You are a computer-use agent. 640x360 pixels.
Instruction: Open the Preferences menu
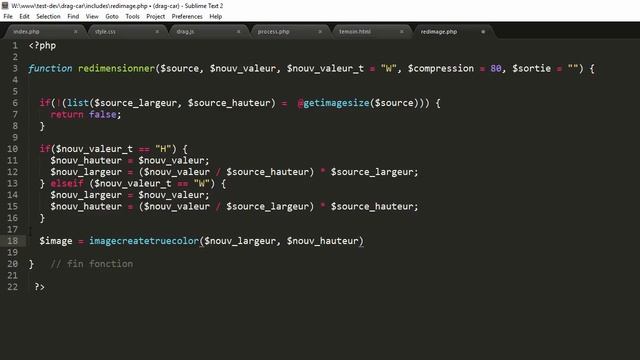pos(187,16)
